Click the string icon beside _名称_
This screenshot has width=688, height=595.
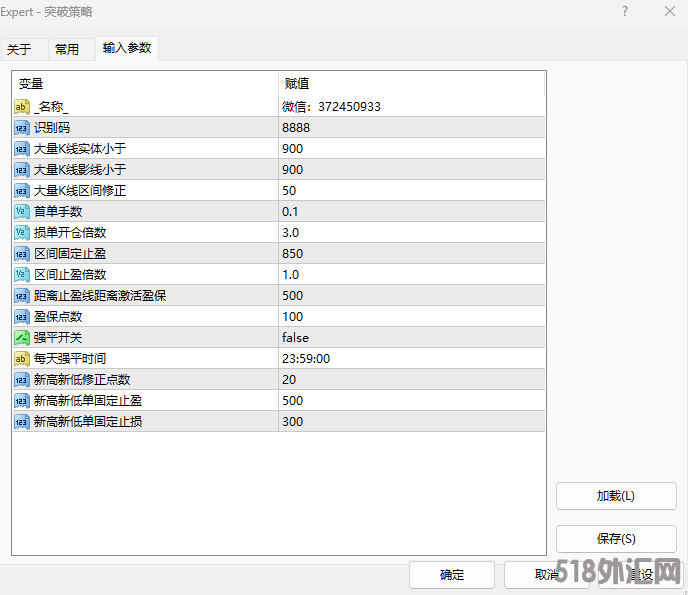[22, 107]
